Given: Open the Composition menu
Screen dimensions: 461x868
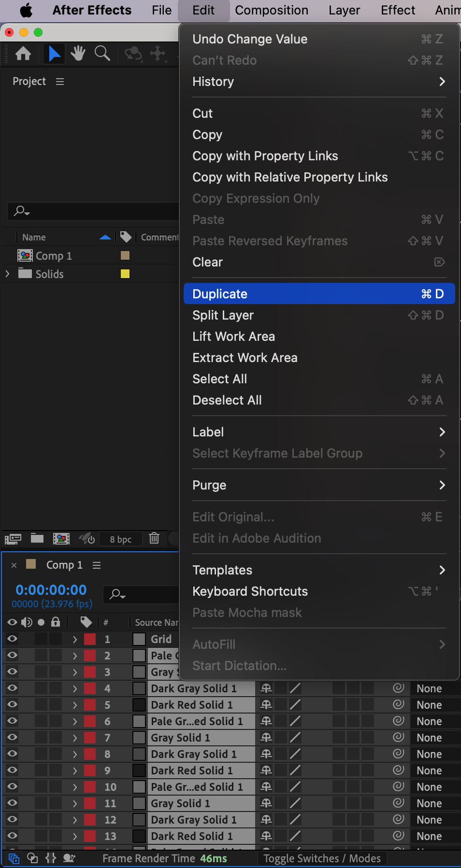Looking at the screenshot, I should click(272, 10).
